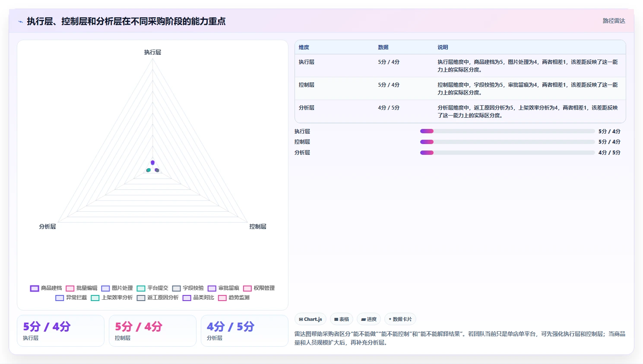Viewport: 643px width, 364px height.
Task: Click the 执行层 progress bar
Action: 507,131
